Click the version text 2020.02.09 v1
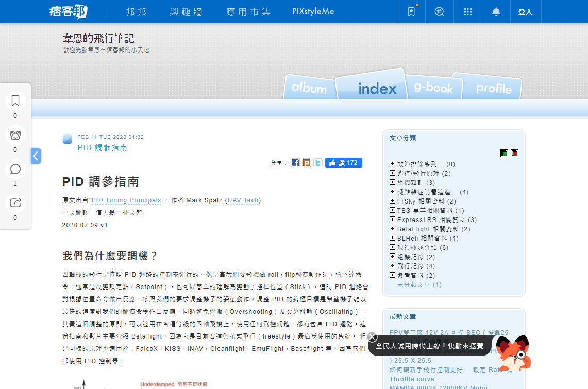 (x=85, y=225)
